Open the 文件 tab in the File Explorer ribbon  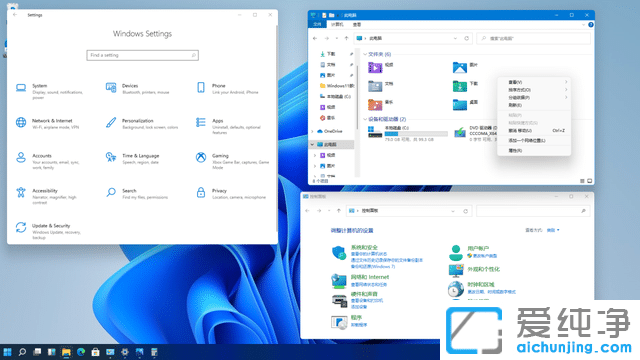tap(317, 24)
